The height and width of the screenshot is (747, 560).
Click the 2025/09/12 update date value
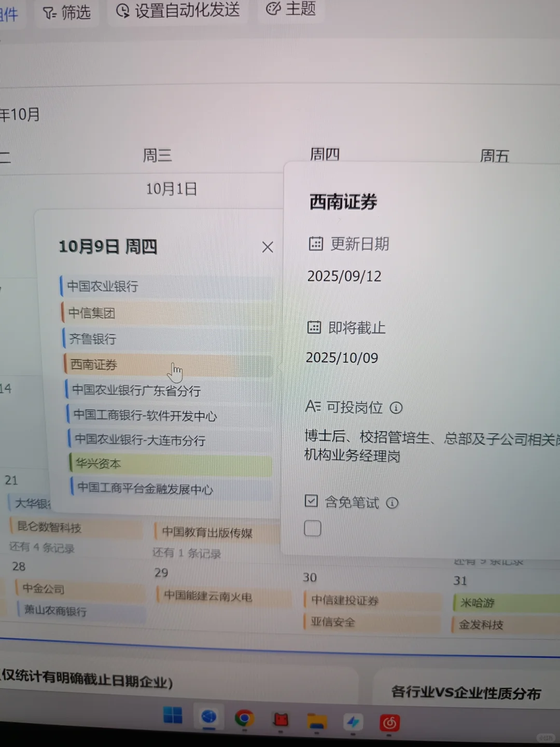(x=344, y=276)
